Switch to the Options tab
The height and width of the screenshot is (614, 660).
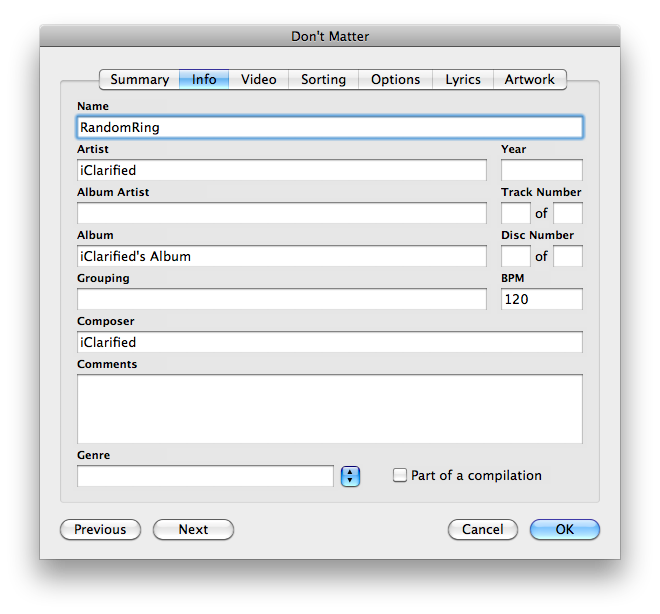pos(395,79)
